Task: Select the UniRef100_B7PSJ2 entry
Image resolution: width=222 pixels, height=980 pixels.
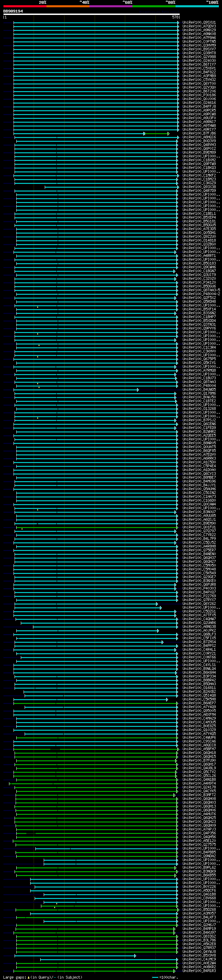Action: point(199,420)
